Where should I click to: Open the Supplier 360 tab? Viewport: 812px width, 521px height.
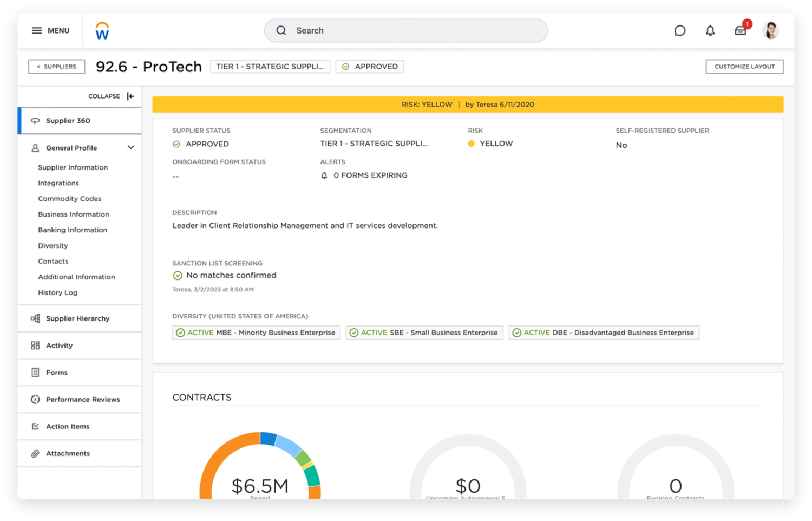click(x=68, y=121)
